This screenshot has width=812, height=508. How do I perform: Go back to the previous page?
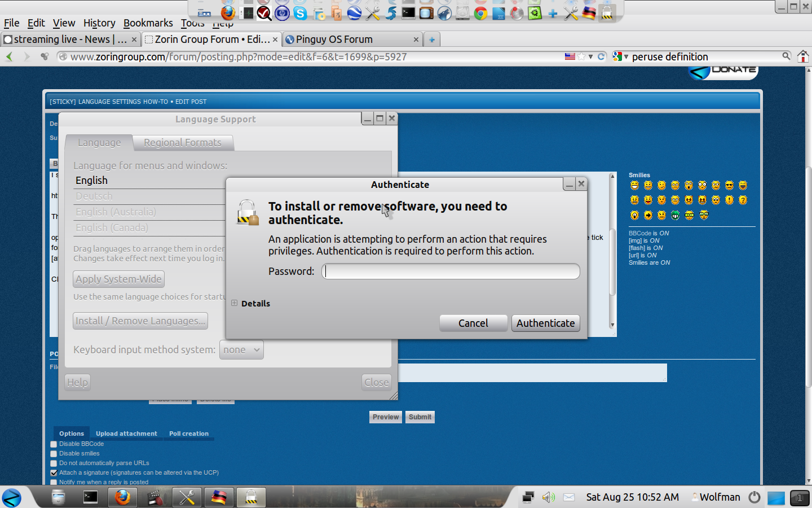(9, 56)
